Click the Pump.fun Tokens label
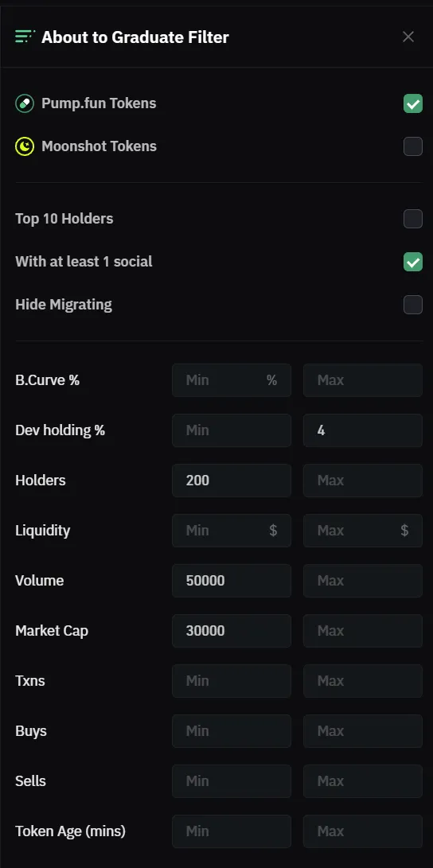 99,103
